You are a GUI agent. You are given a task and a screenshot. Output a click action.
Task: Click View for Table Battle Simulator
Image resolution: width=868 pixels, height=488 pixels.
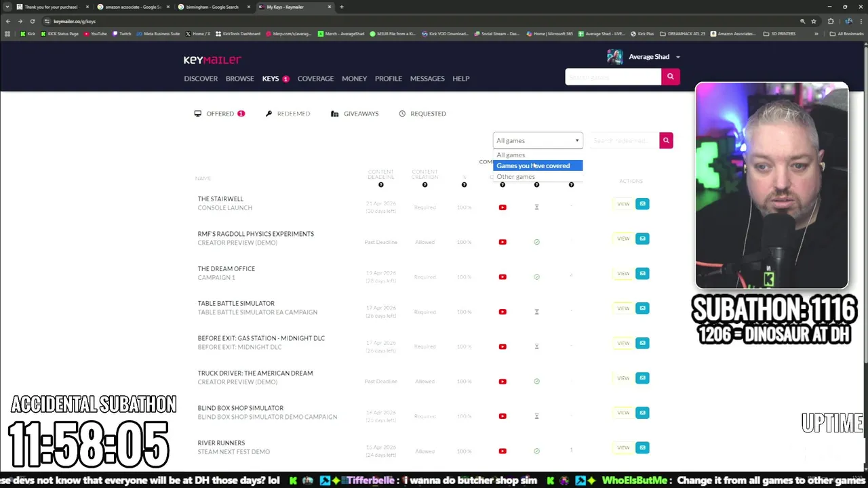(x=623, y=308)
